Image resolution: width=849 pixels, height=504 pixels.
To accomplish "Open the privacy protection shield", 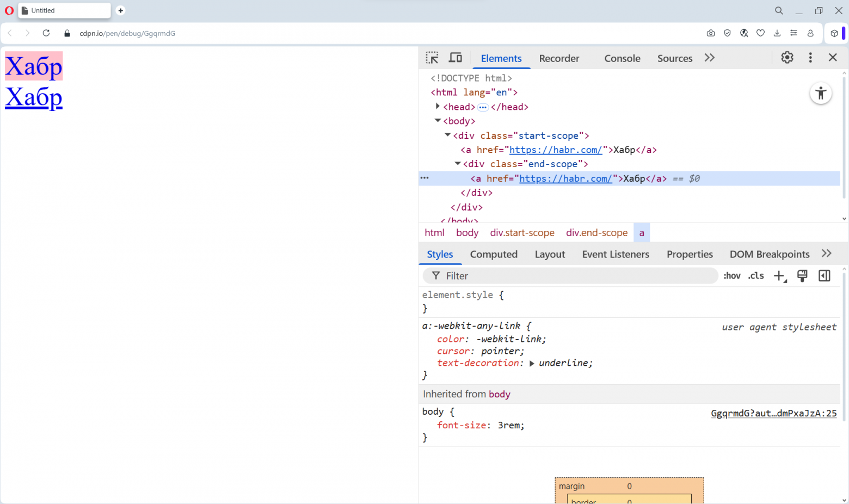I will point(727,33).
